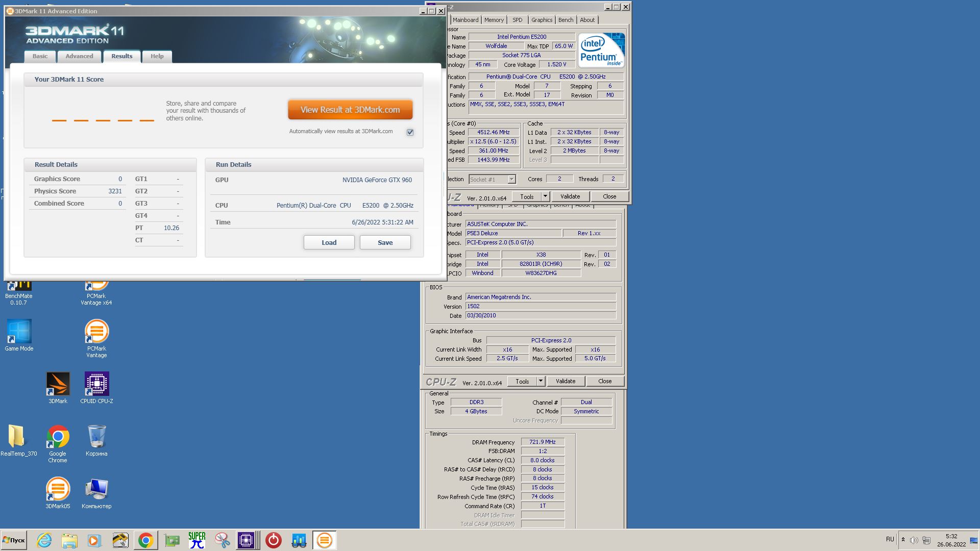
Task: Switch to the Advanced tab in 3DMark 11
Action: click(79, 56)
